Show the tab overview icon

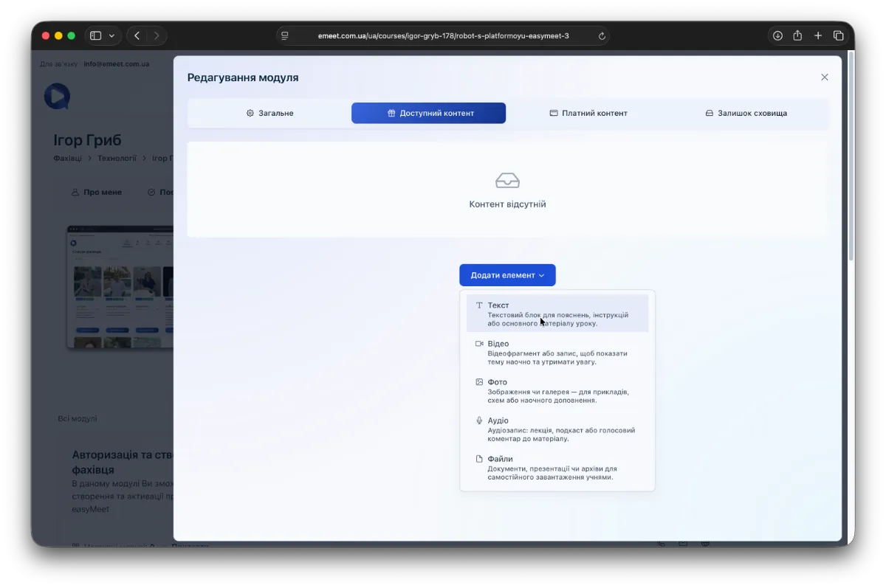(x=839, y=35)
